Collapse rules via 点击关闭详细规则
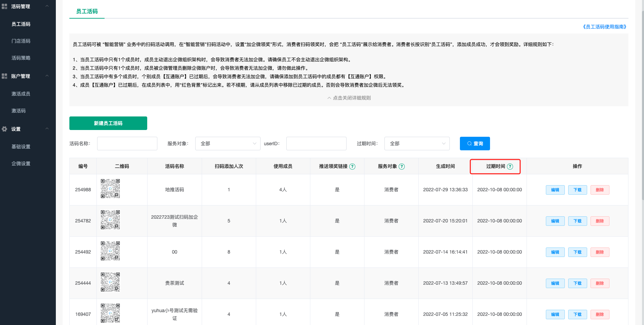 pos(349,98)
